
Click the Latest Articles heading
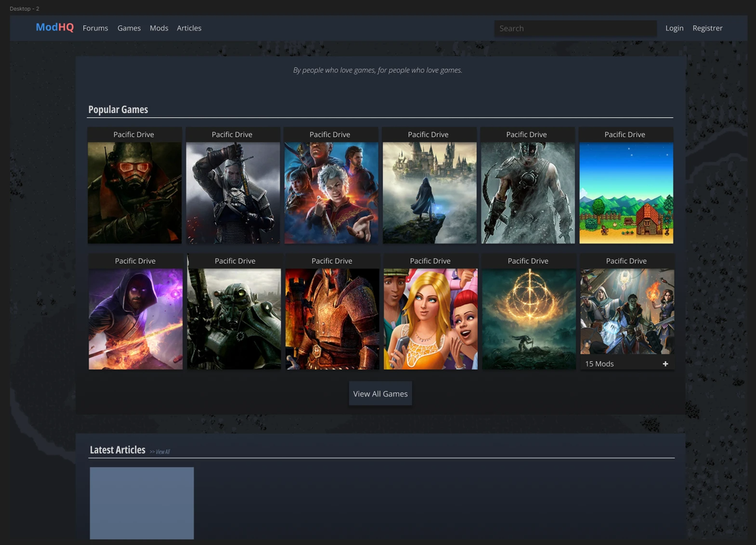point(118,450)
